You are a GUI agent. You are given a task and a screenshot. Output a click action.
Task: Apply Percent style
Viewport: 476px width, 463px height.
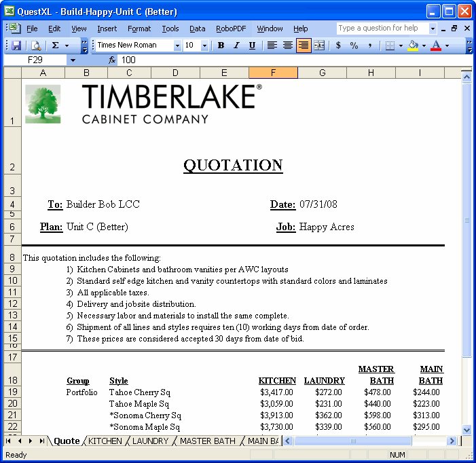coord(354,45)
